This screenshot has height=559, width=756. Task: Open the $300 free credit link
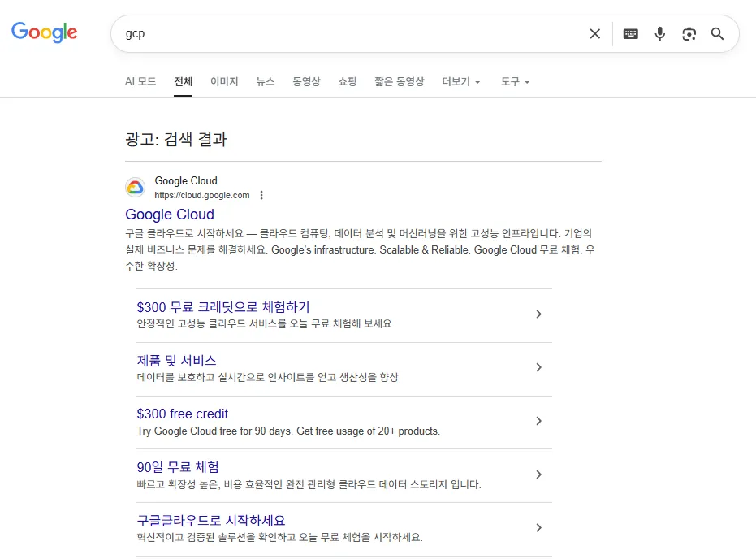[183, 414]
